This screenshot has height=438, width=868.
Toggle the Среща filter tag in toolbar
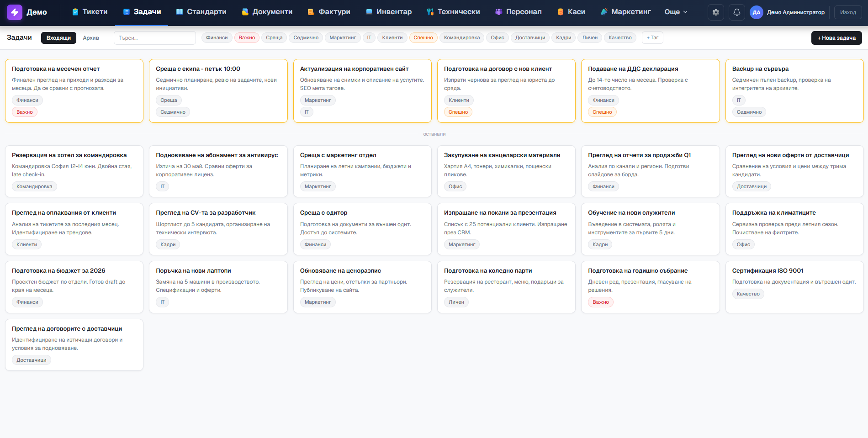pos(274,37)
